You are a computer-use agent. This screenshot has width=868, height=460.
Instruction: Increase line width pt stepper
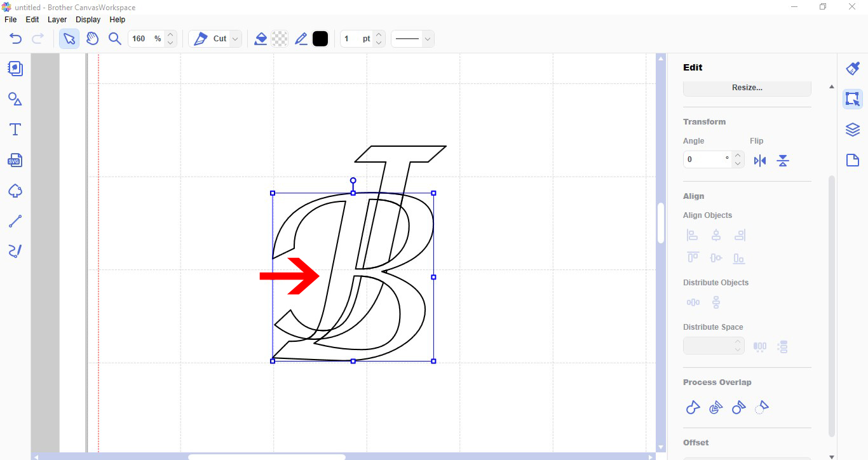tap(379, 34)
